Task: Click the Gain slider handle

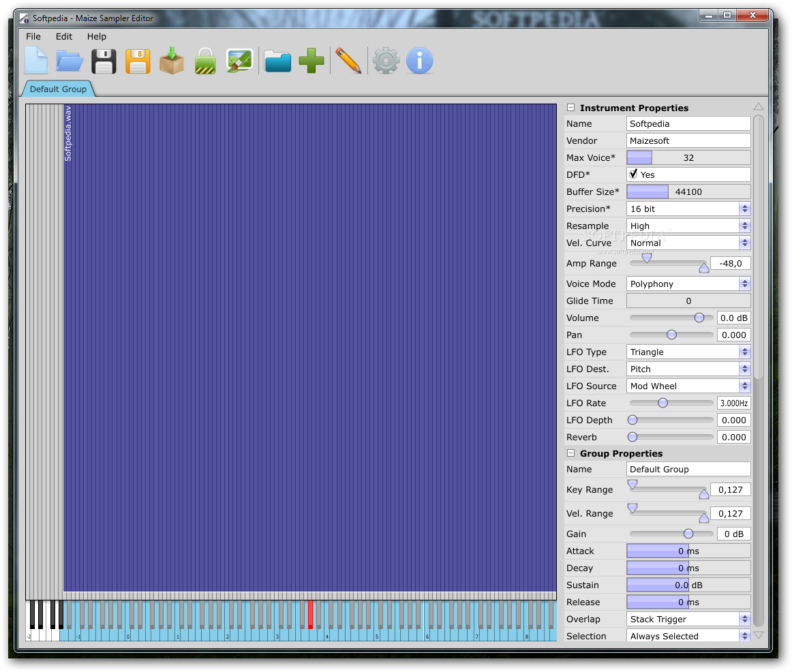Action: pos(688,534)
